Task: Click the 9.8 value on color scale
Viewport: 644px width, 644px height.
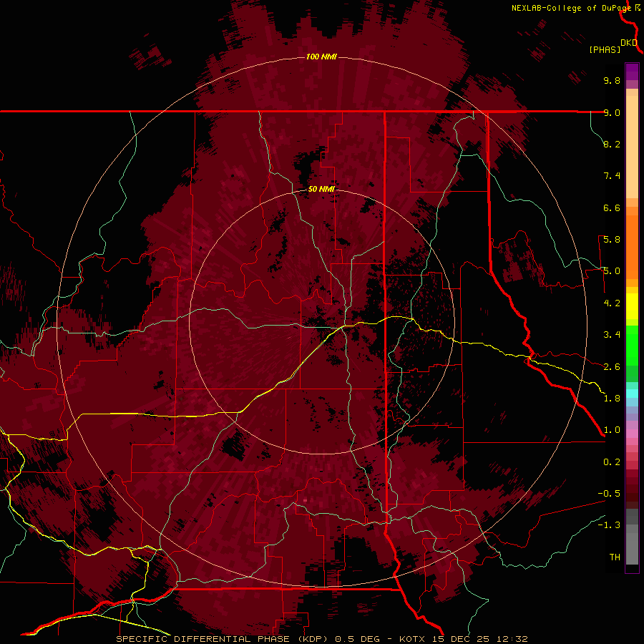Action: (612, 80)
